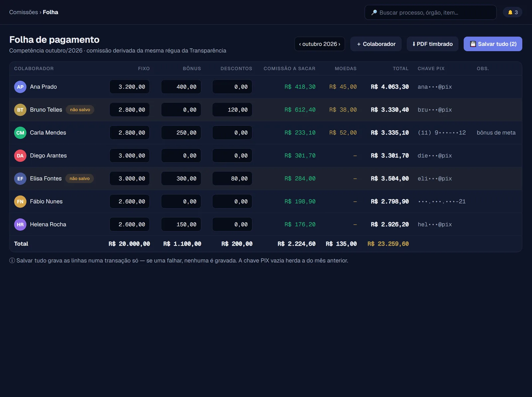Viewport: 532px width, 397px height.
Task: Download the PDF timbrado
Action: pyautogui.click(x=432, y=44)
